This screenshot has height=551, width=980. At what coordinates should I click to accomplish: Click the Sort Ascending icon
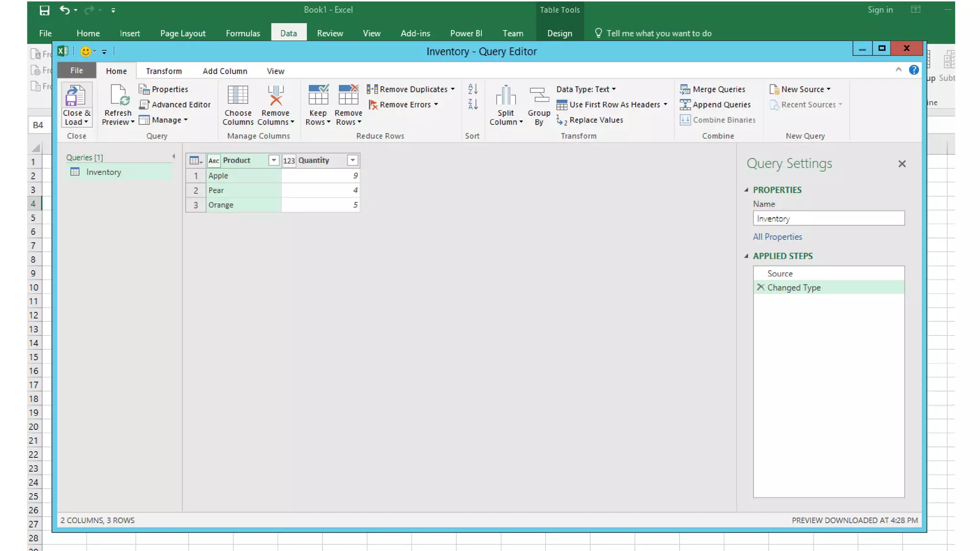click(473, 89)
